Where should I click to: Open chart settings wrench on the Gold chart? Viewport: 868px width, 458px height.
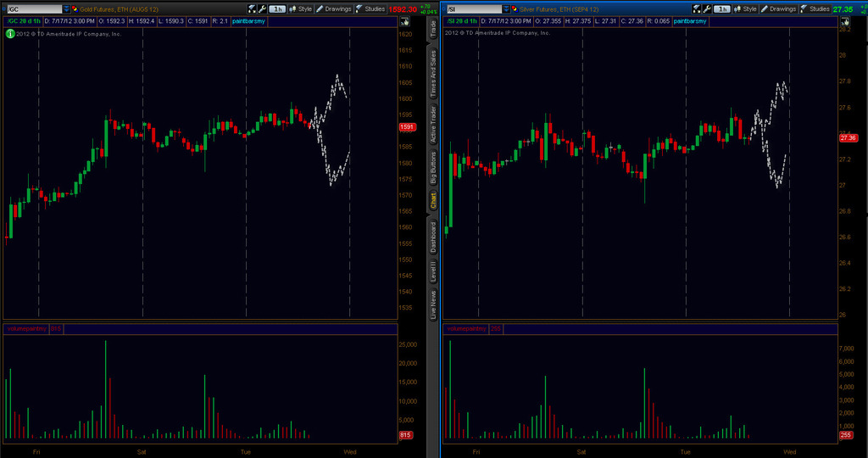(x=262, y=8)
